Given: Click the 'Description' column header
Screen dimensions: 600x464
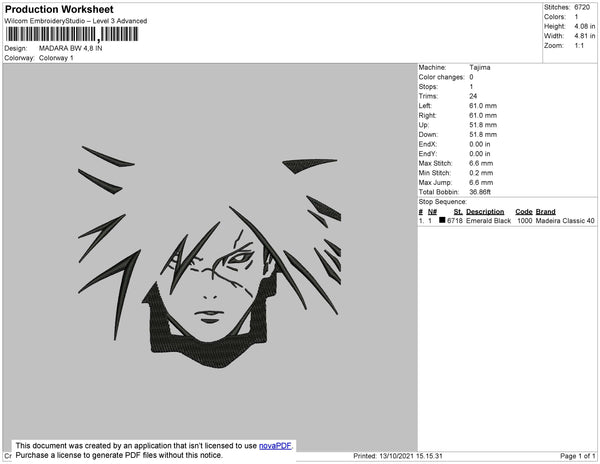Looking at the screenshot, I should pos(485,212).
